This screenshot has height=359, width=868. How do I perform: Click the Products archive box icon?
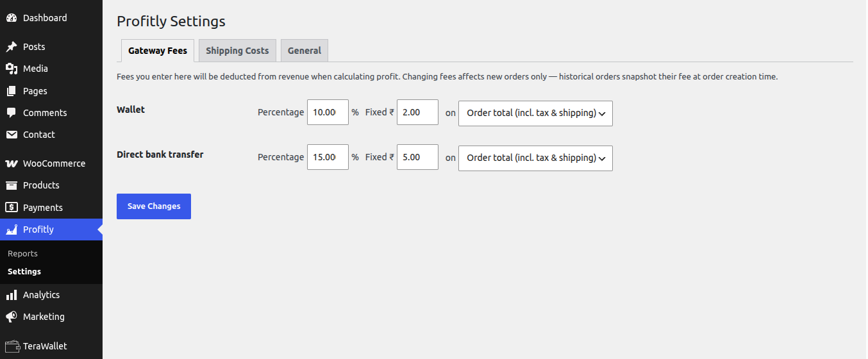(x=12, y=185)
